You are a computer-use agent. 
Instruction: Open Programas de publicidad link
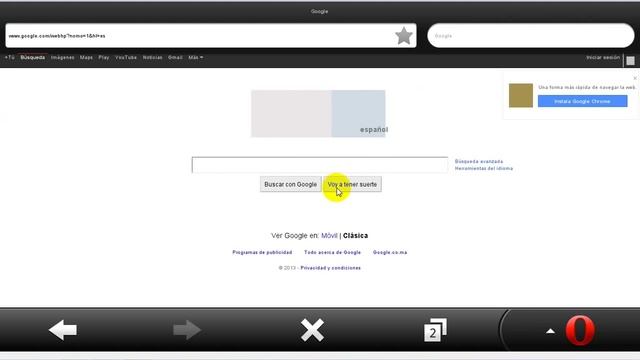[x=262, y=252]
